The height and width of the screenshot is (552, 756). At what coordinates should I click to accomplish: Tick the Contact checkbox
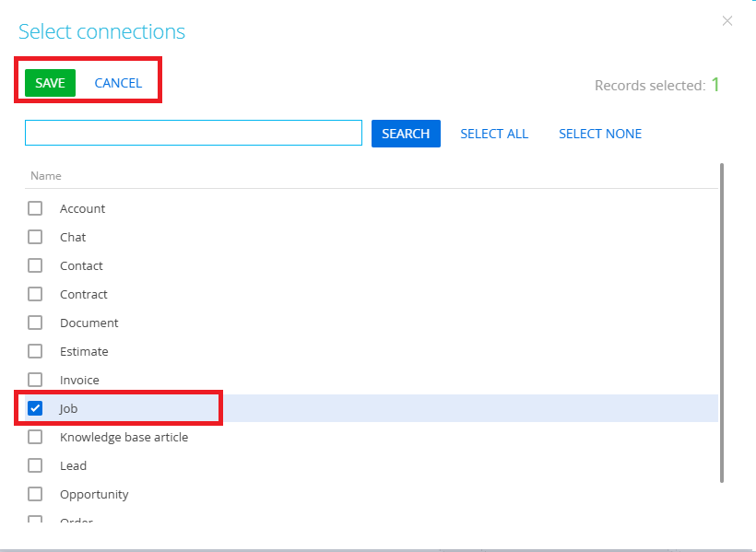click(35, 265)
